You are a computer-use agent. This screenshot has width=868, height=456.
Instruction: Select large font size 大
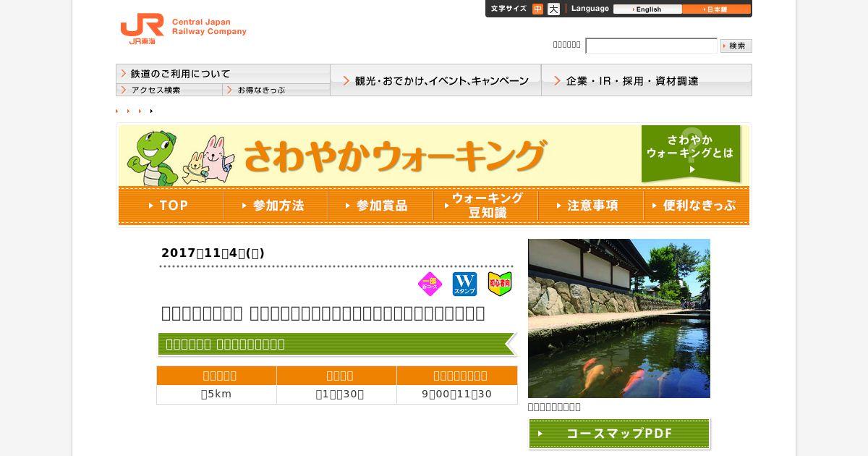[553, 9]
